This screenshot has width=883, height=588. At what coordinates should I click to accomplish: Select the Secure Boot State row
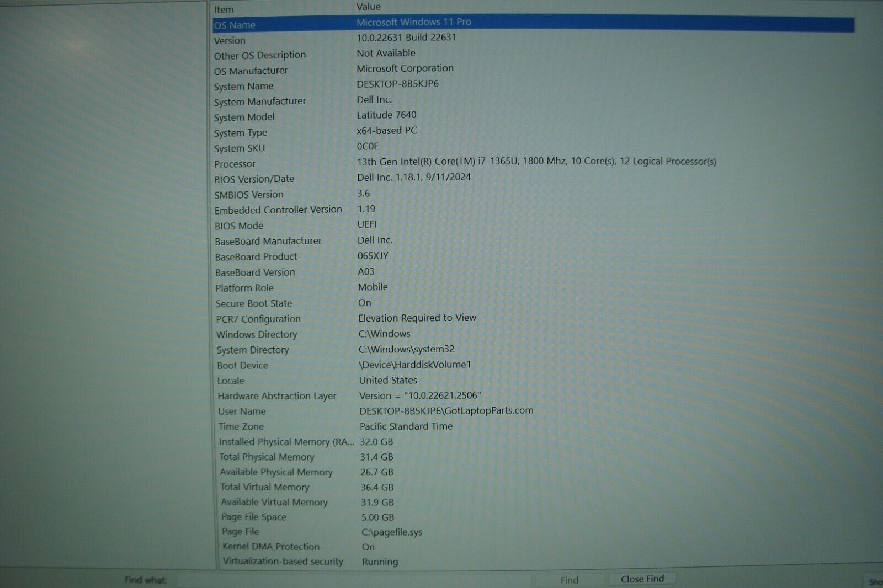[x=533, y=303]
